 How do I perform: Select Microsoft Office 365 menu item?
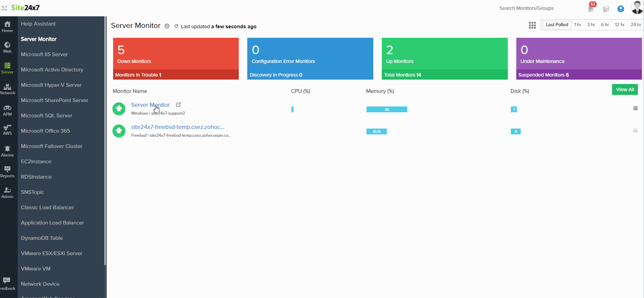coord(46,131)
